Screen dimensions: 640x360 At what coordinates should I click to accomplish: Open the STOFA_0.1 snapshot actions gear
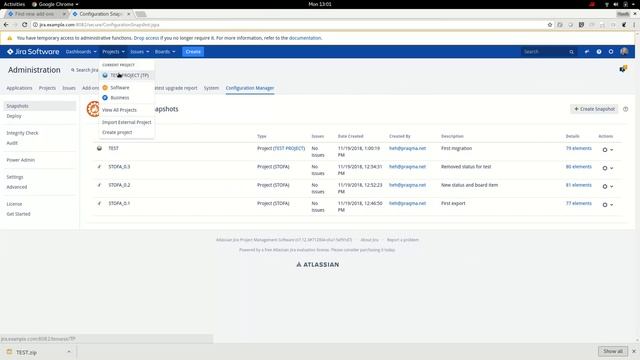(607, 205)
